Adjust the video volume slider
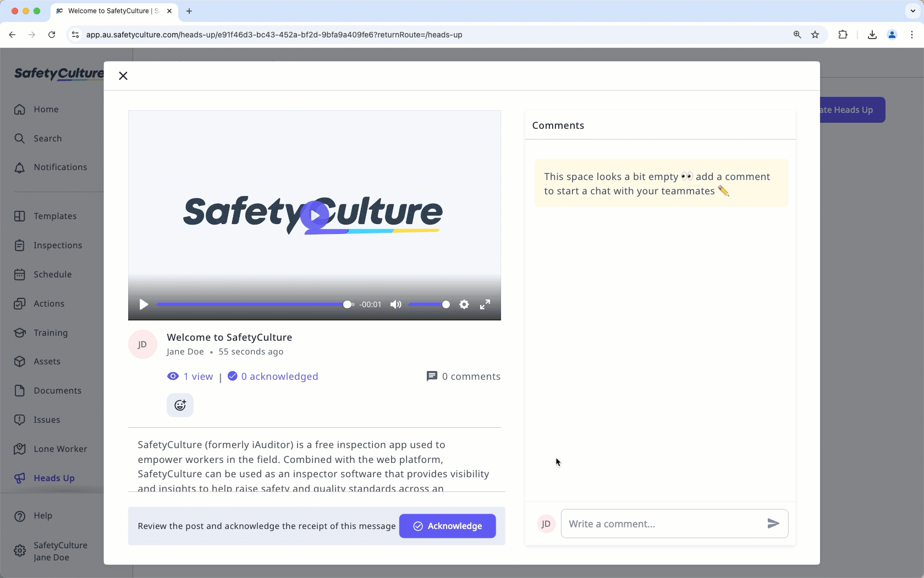This screenshot has height=578, width=924. (429, 304)
